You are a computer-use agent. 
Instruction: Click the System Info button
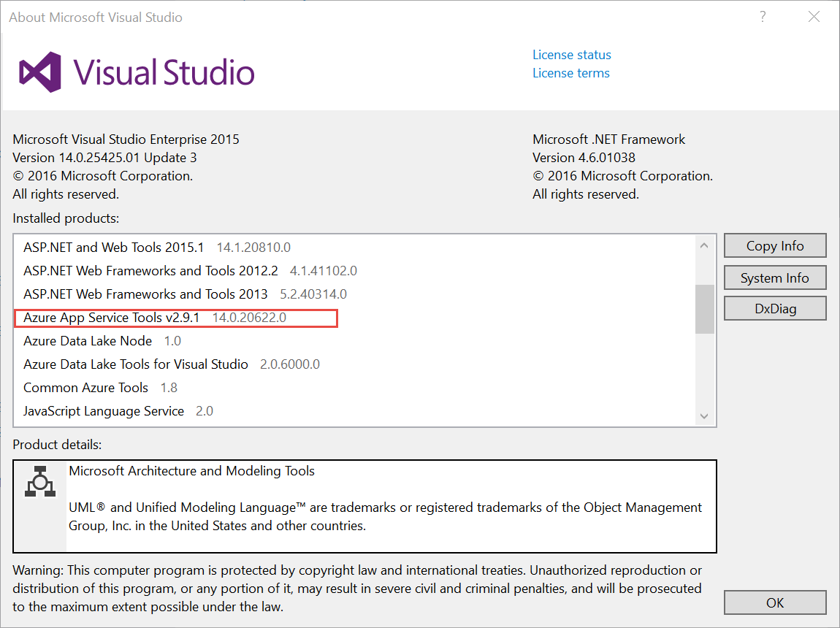pos(775,278)
